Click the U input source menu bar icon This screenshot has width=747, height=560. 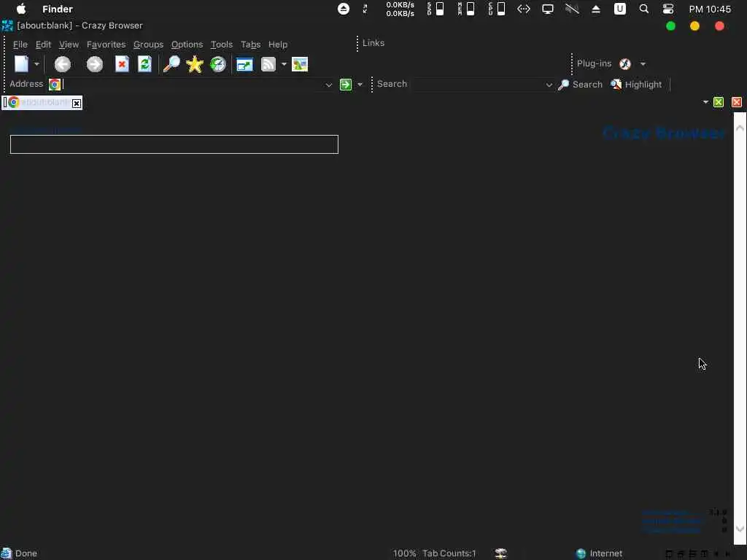tap(620, 9)
